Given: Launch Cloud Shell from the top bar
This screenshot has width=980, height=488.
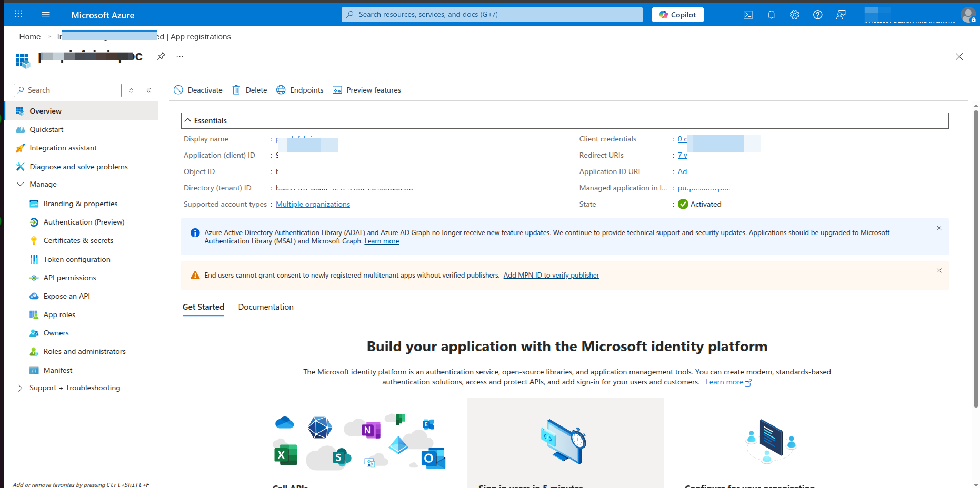Looking at the screenshot, I should pyautogui.click(x=748, y=15).
